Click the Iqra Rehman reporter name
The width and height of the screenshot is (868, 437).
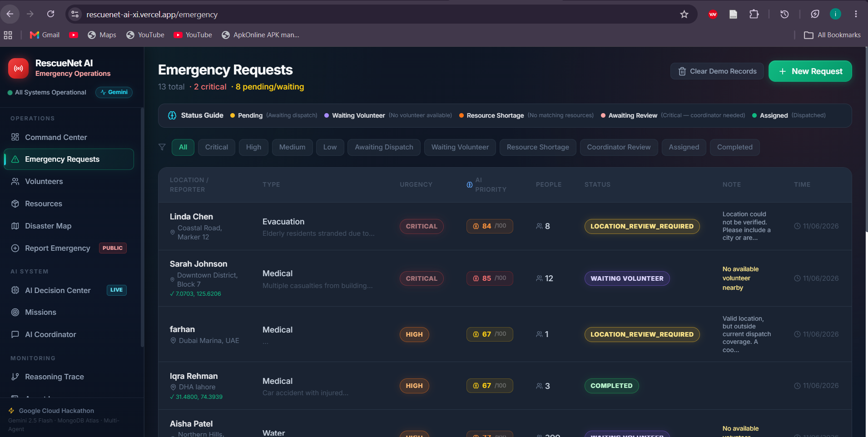pos(194,376)
